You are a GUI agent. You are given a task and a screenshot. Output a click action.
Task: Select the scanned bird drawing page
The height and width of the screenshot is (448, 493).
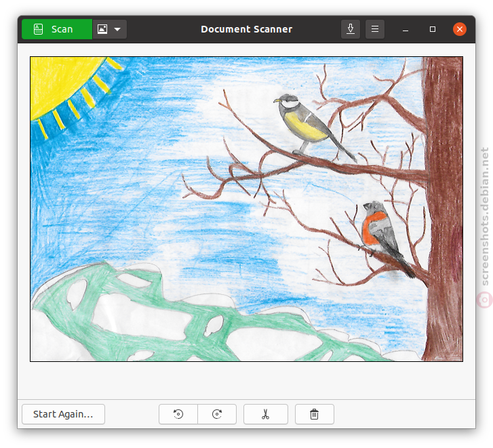[247, 209]
